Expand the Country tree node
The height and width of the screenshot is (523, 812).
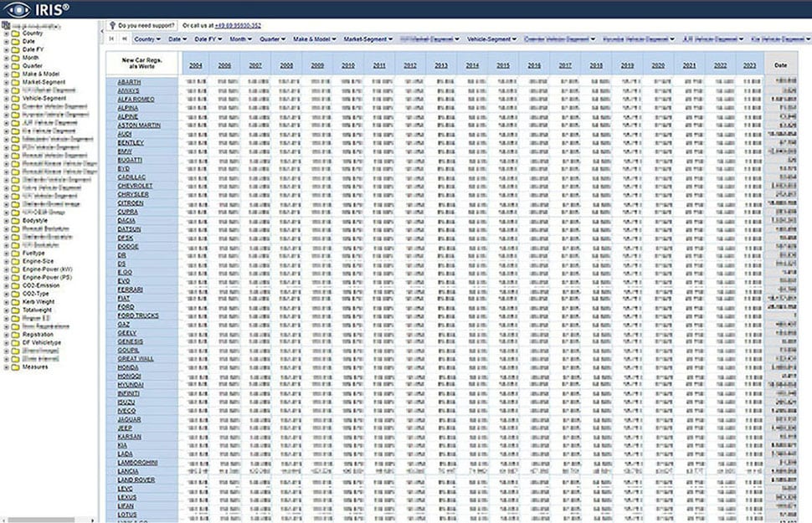(6, 33)
